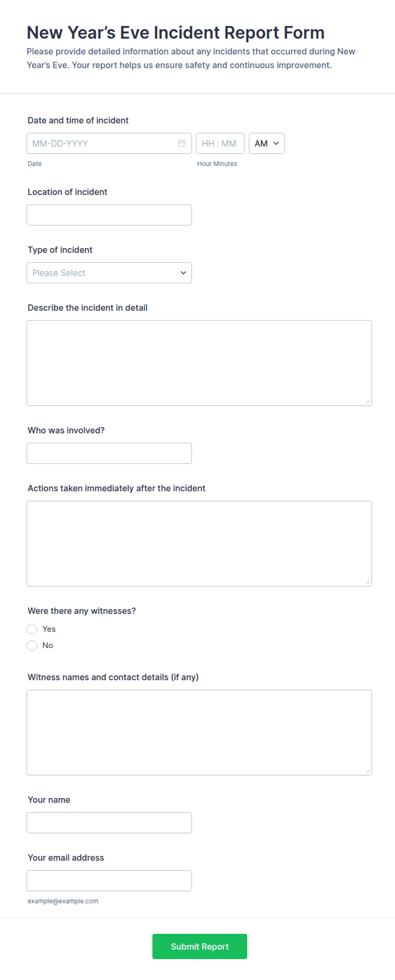Image resolution: width=395 pixels, height=980 pixels.
Task: Open the AM/PM dropdown
Action: click(x=266, y=143)
